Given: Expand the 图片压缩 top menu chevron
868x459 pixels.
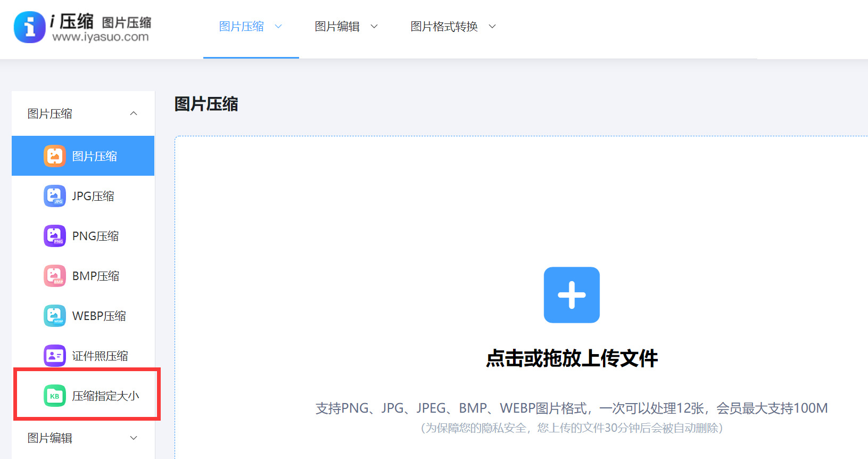Looking at the screenshot, I should coord(278,27).
